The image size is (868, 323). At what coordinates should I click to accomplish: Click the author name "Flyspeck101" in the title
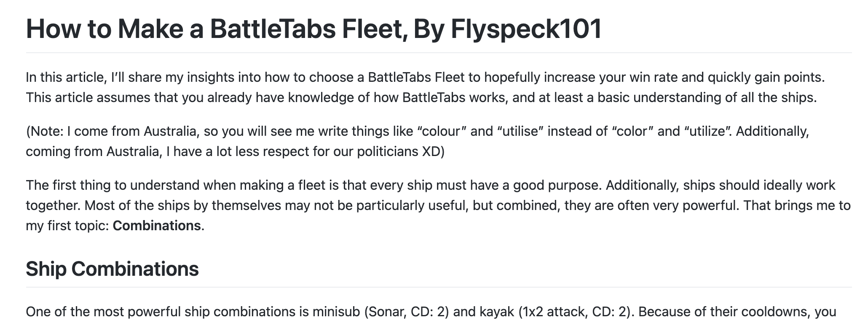(x=526, y=29)
